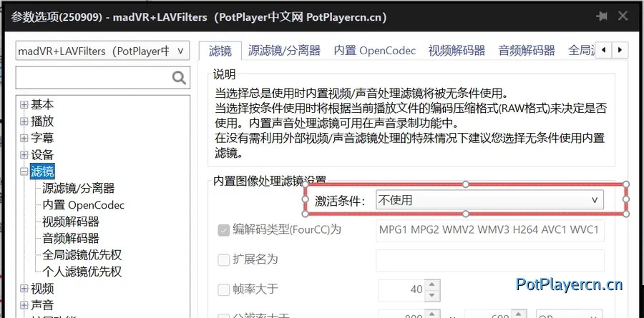Select 源滤镜/分离器 in the tree
This screenshot has height=318, width=644.
(79, 189)
